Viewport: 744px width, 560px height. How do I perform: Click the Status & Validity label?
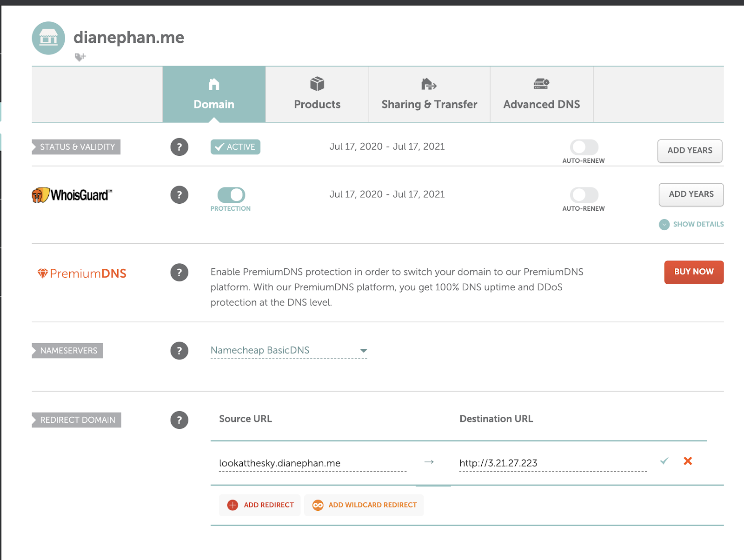tap(76, 147)
